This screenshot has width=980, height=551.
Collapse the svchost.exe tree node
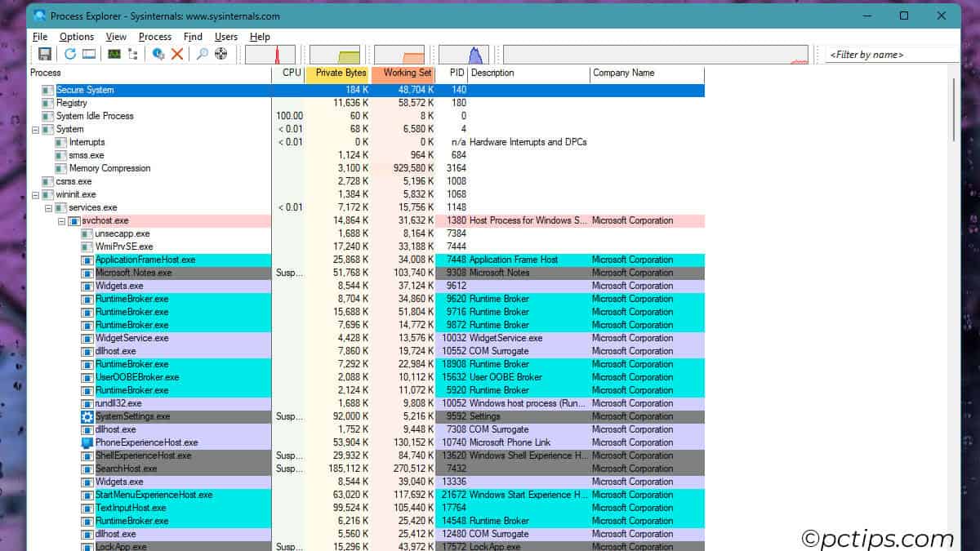[61, 220]
